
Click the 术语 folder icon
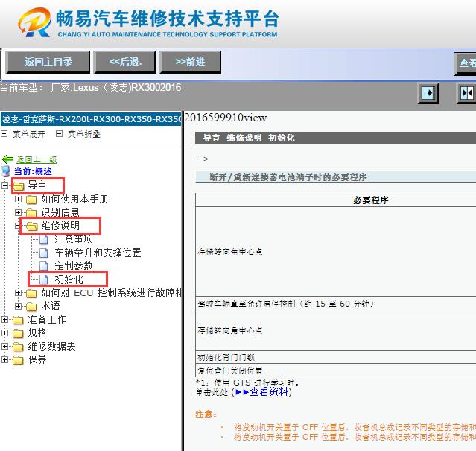click(31, 307)
